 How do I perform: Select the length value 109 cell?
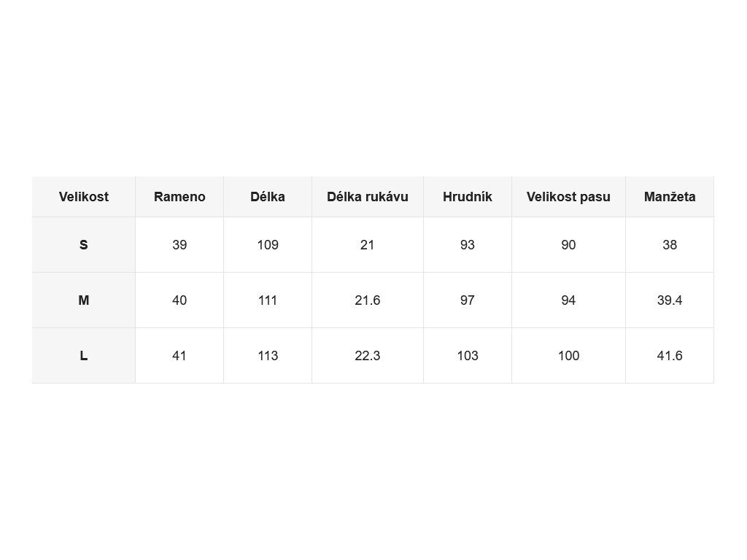click(x=268, y=245)
